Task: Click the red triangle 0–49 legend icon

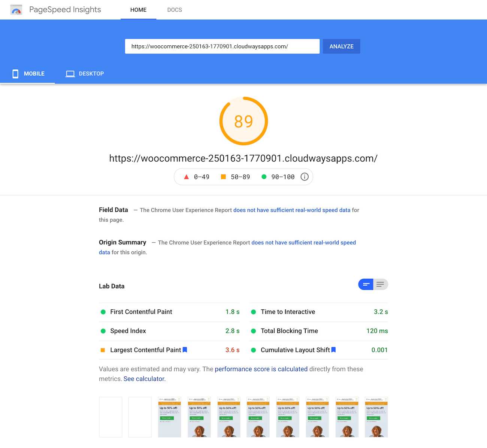Action: click(186, 177)
